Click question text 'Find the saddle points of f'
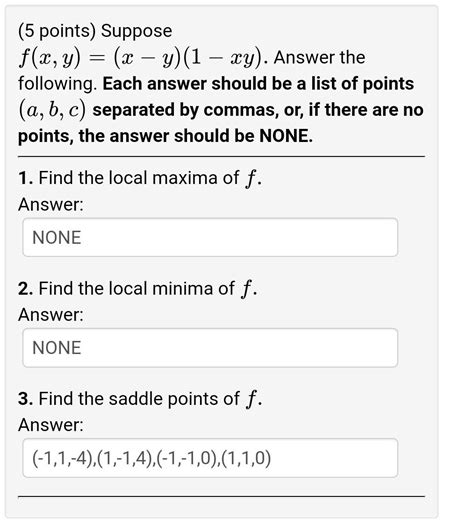Image resolution: width=474 pixels, height=524 pixels. (150, 399)
